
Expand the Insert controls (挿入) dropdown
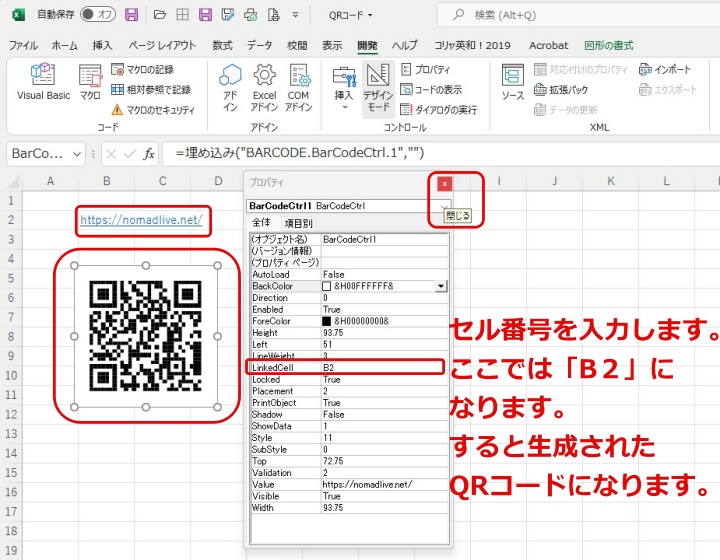tap(344, 89)
